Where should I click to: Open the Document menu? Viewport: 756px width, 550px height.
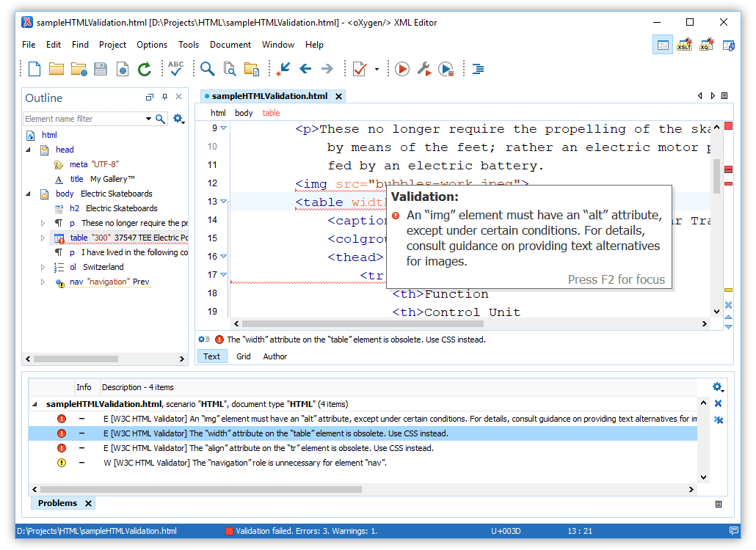click(x=230, y=45)
